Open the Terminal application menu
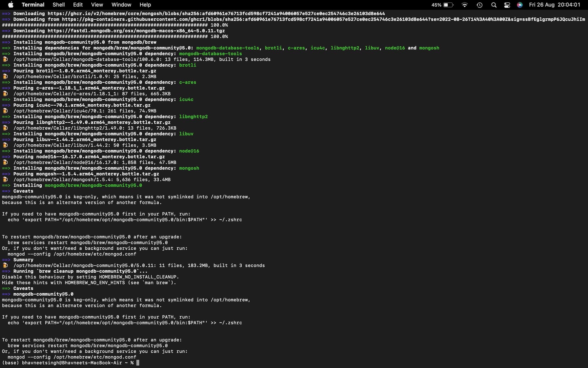The width and height of the screenshot is (588, 368). [33, 5]
